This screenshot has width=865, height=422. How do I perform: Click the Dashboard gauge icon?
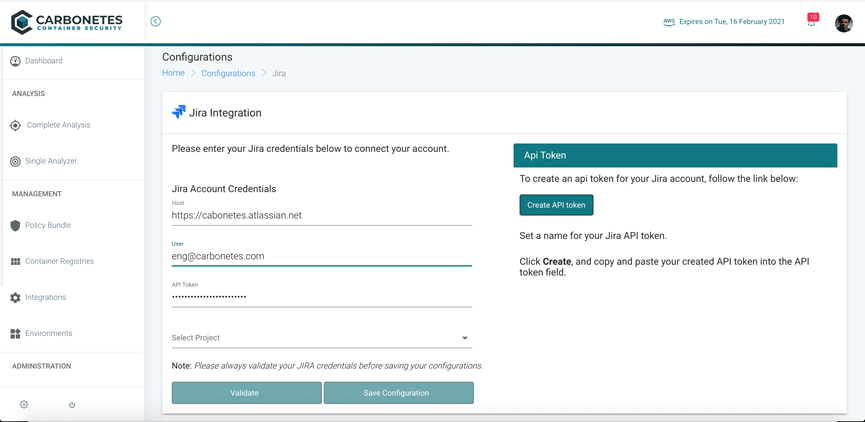(x=15, y=61)
